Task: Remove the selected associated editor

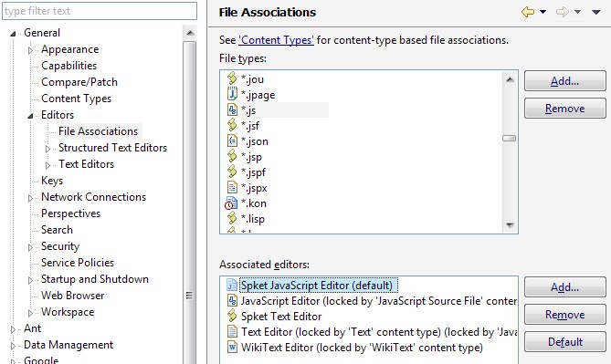Action: 565,315
